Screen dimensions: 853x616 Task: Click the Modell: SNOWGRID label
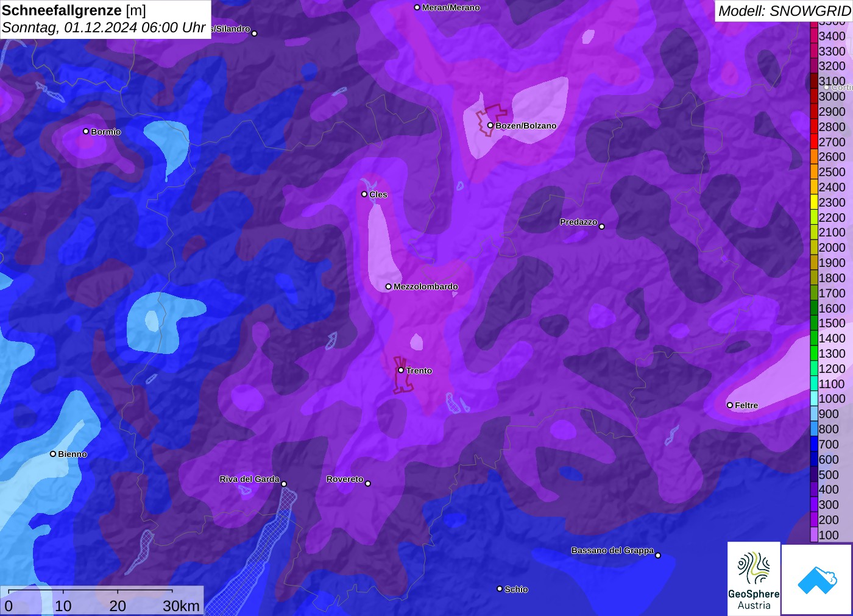(784, 10)
